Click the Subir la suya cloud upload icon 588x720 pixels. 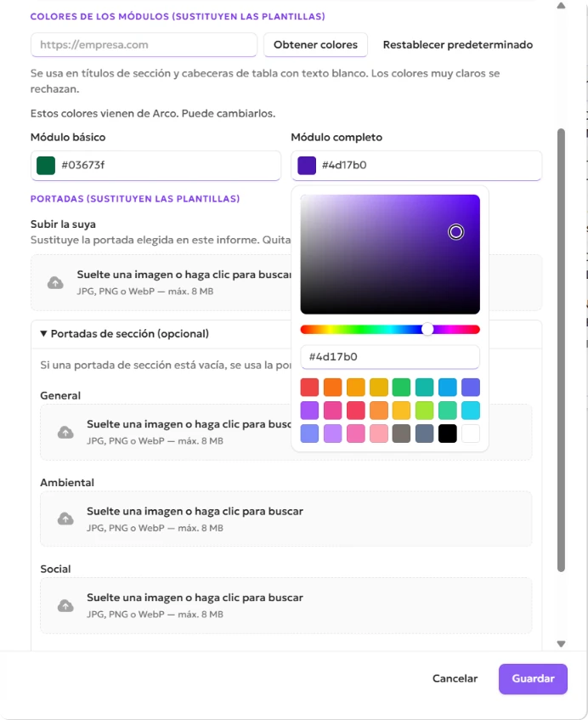click(x=55, y=283)
